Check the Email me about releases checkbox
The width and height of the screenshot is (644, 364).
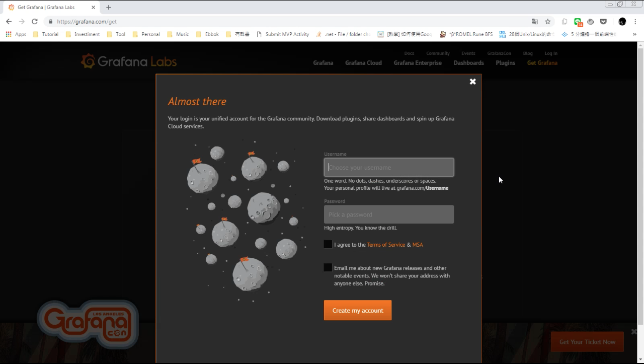328,267
